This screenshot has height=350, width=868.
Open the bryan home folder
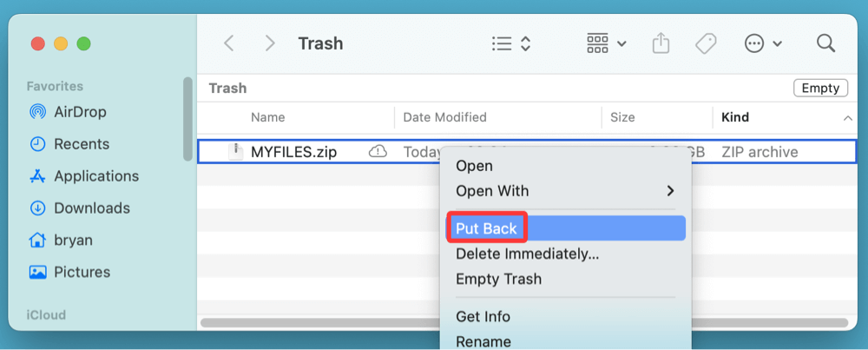tap(61, 241)
